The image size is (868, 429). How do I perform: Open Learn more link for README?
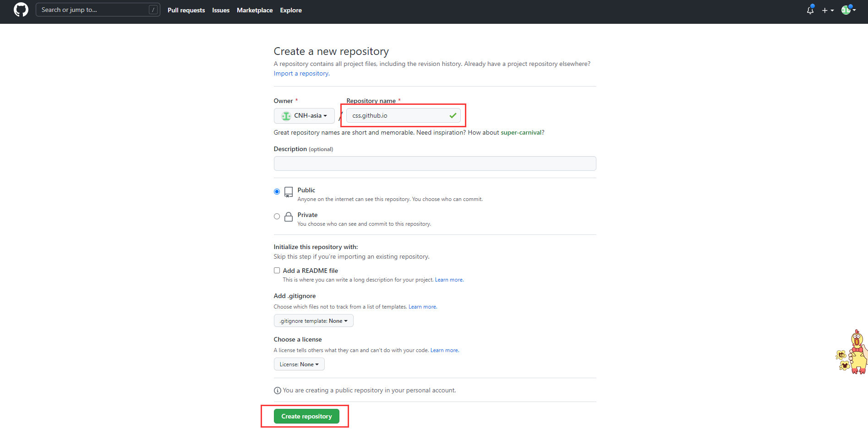(448, 280)
